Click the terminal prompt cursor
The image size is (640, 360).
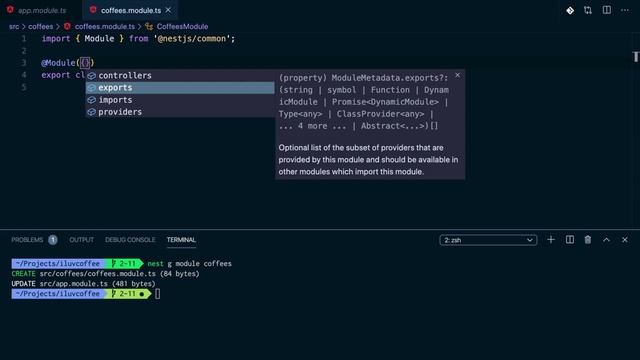point(158,294)
